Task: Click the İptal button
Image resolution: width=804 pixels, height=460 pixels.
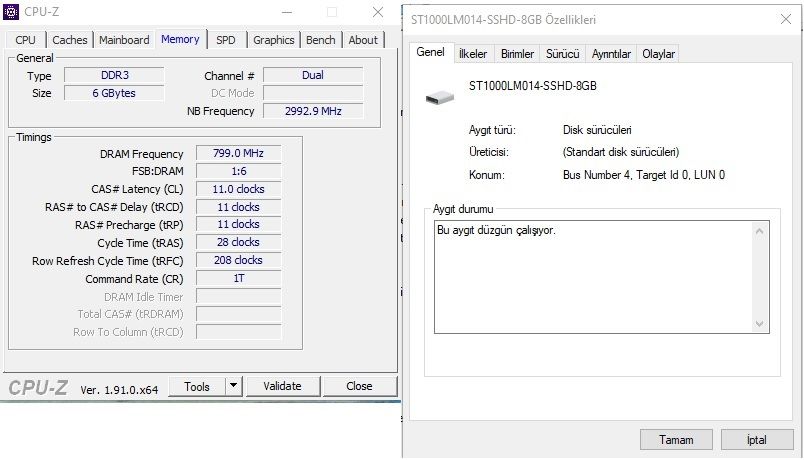Action: [757, 439]
